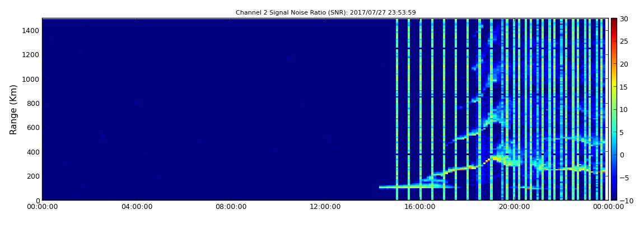
Task: Click the 08:00:00 time axis label
Action: (x=231, y=207)
